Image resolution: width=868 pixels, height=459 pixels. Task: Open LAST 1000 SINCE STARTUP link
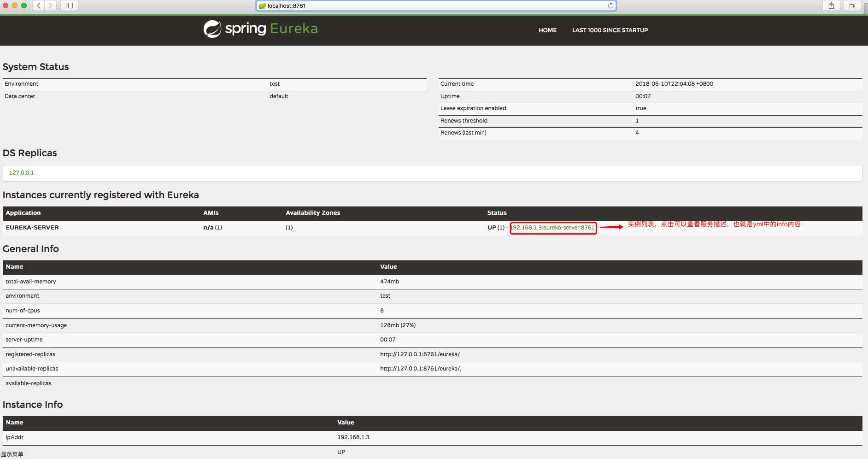pos(610,30)
